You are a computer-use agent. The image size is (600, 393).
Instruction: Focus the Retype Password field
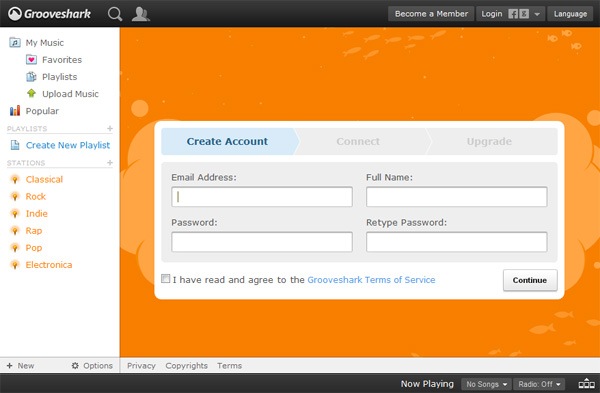coord(457,242)
